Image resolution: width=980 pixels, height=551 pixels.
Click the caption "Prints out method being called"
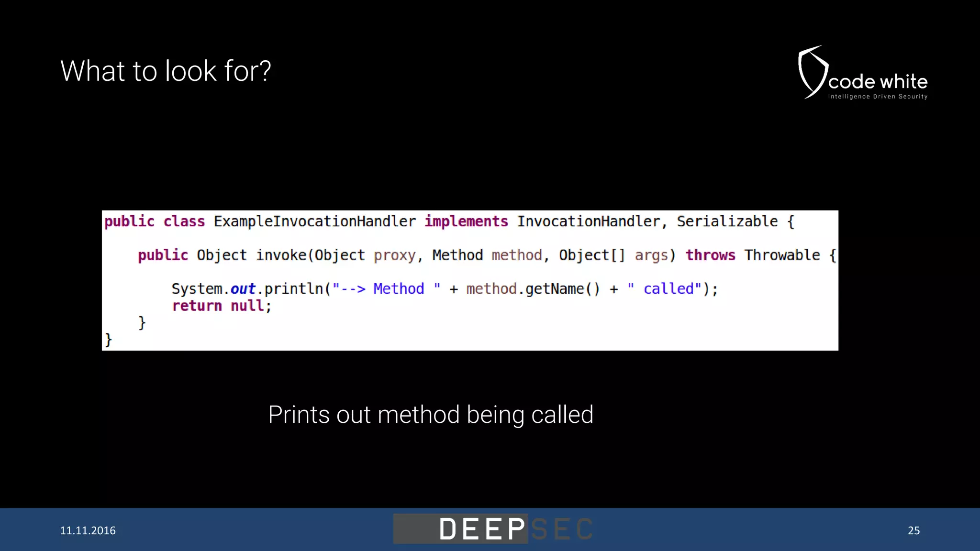(431, 415)
